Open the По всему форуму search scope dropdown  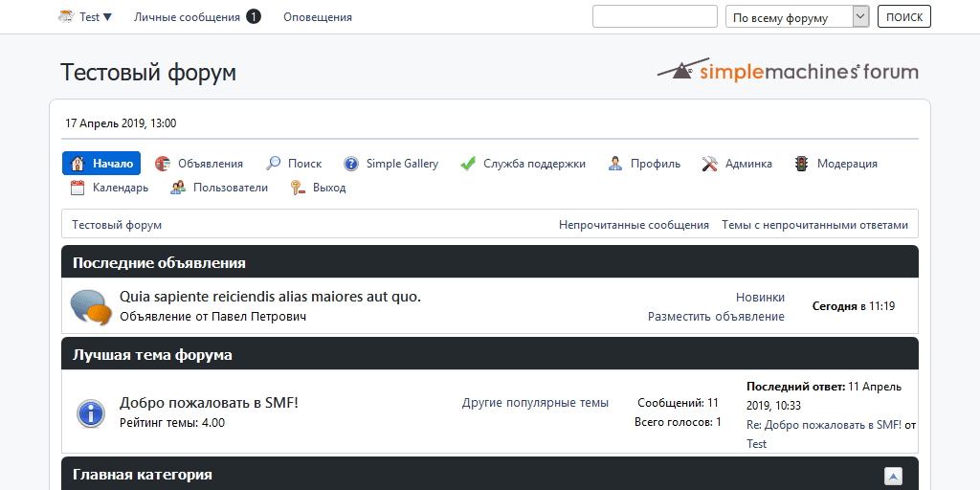click(x=797, y=17)
